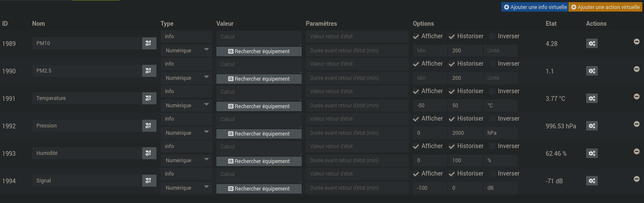
Task: Delete the Temperature row via minus icon
Action: click(x=636, y=97)
